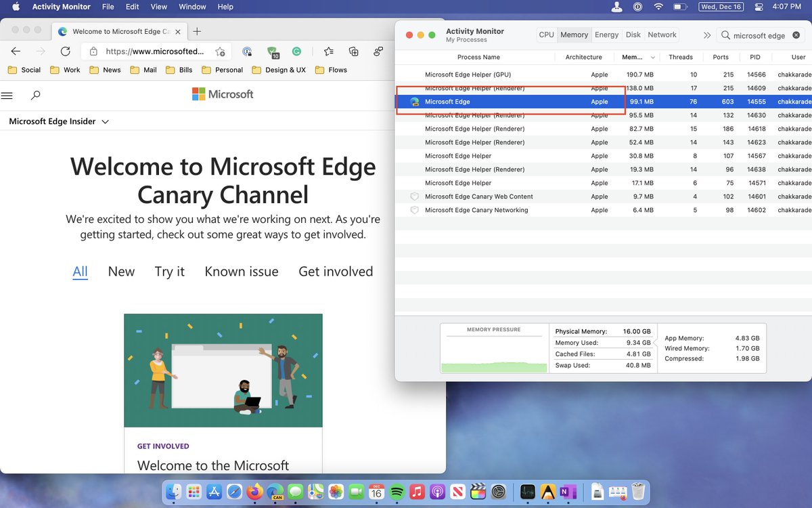Open the profile icon in Edge toolbar

[378, 51]
